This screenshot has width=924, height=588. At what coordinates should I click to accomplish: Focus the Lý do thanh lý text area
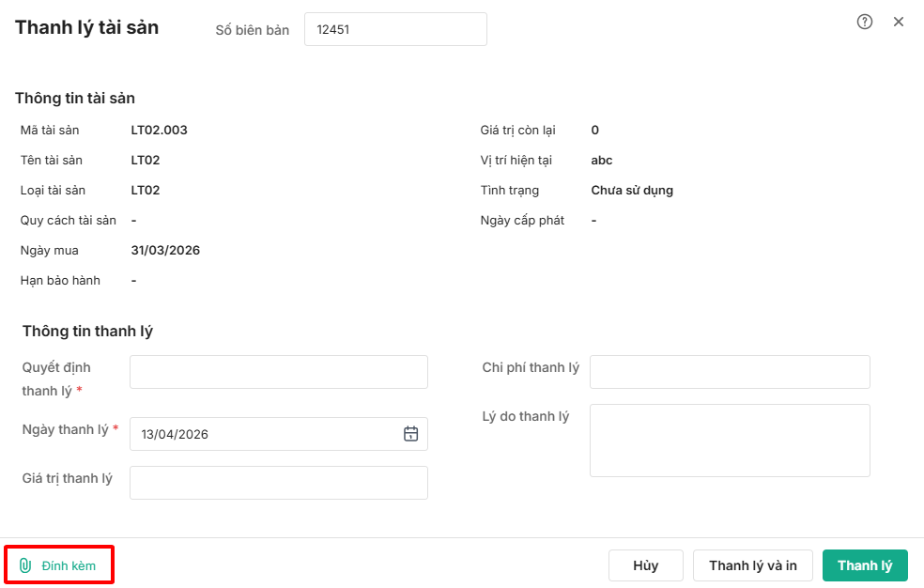pyautogui.click(x=730, y=441)
